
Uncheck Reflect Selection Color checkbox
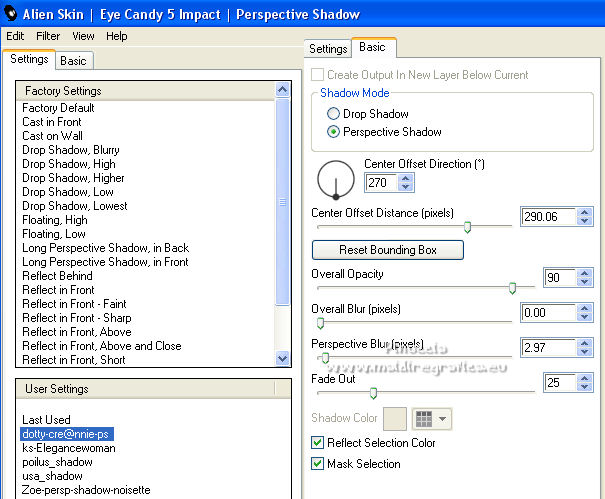pyautogui.click(x=317, y=443)
